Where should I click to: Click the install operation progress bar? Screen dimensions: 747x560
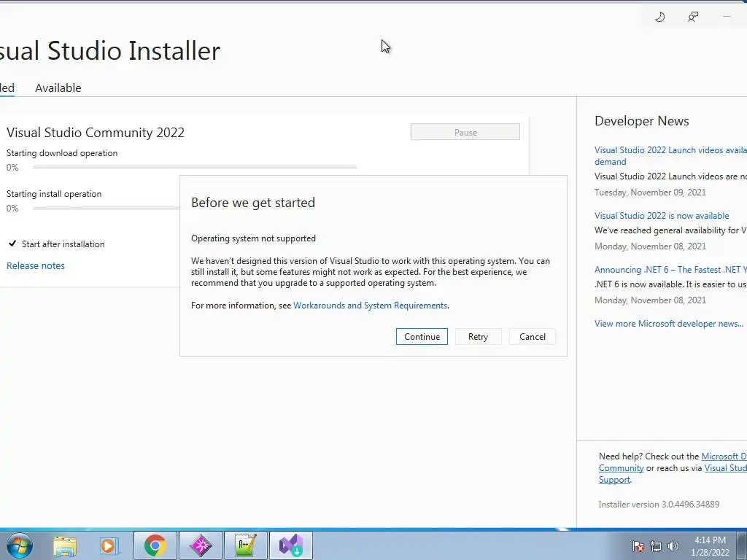click(x=107, y=208)
